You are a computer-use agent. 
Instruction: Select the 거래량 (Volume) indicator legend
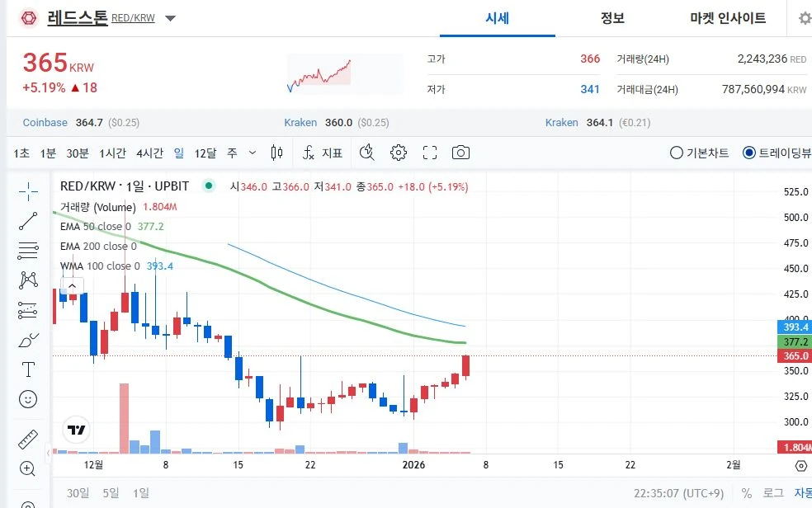(98, 207)
